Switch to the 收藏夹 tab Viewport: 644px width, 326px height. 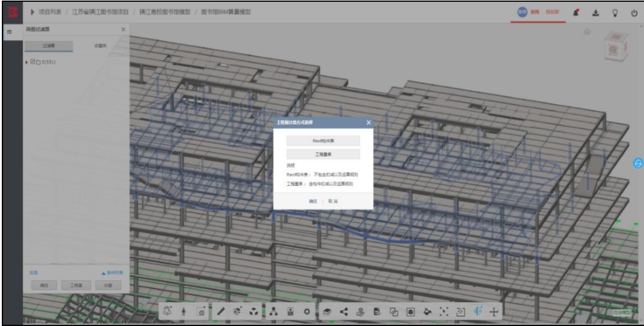100,46
